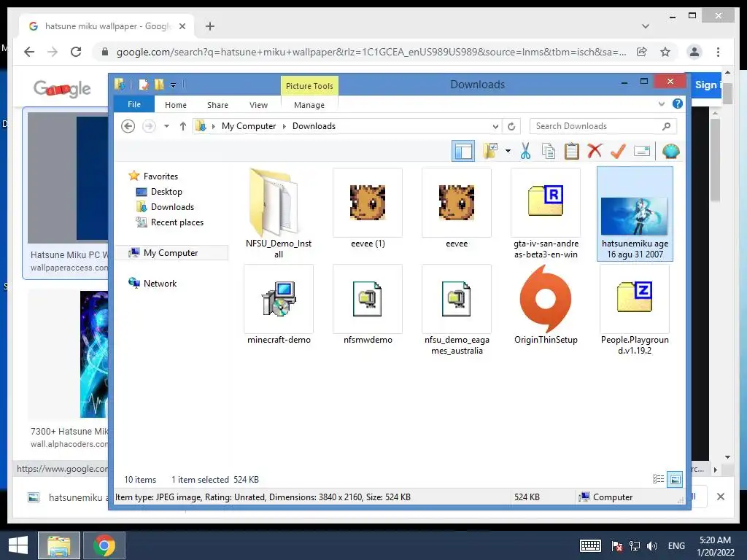
Task: Bookmark page with star icon in Chrome
Action: pos(665,52)
